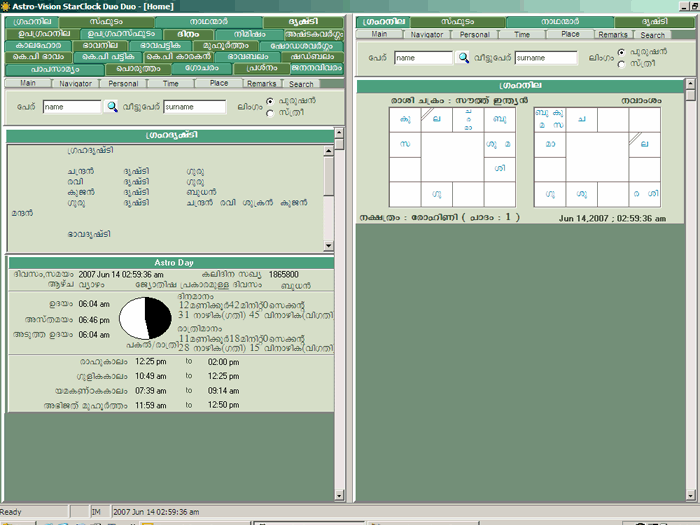Open ഗ്രഹനില tab in right panel
The image size is (700, 525).
coord(383,22)
